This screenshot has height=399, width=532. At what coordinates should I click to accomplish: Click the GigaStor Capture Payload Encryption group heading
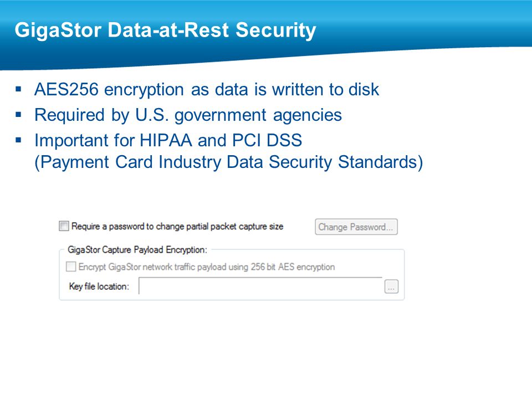pos(137,250)
